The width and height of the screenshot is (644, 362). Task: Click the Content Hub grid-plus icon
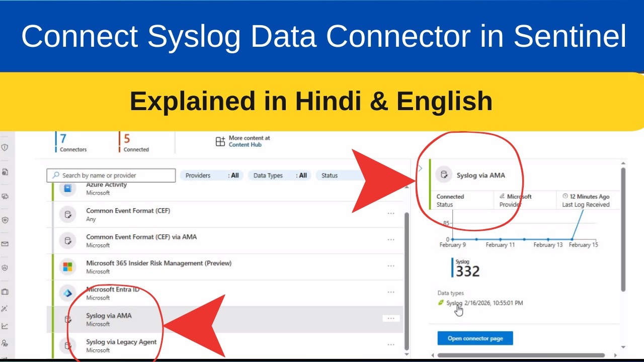tap(220, 141)
